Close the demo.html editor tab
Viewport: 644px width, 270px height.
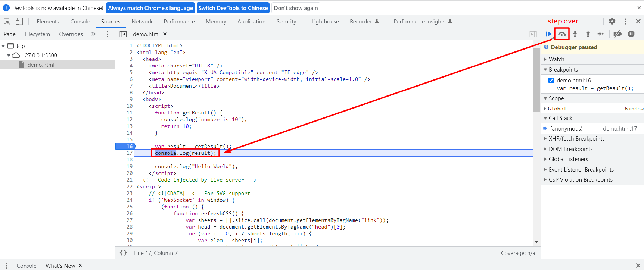coord(165,34)
